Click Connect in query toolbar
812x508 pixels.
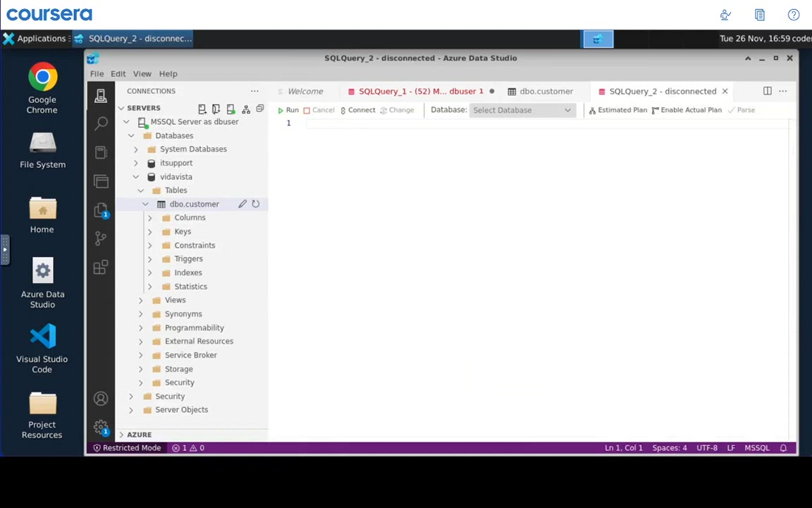click(358, 110)
